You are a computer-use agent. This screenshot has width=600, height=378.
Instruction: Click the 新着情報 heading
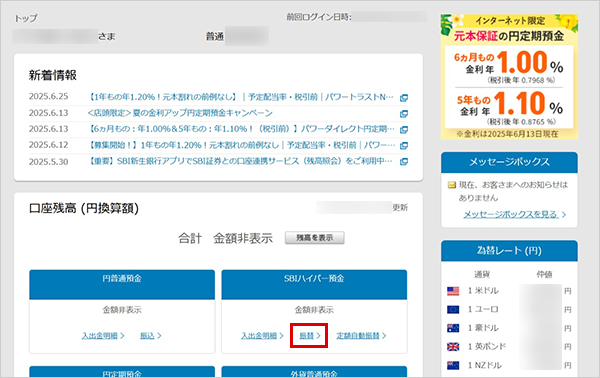pyautogui.click(x=53, y=75)
